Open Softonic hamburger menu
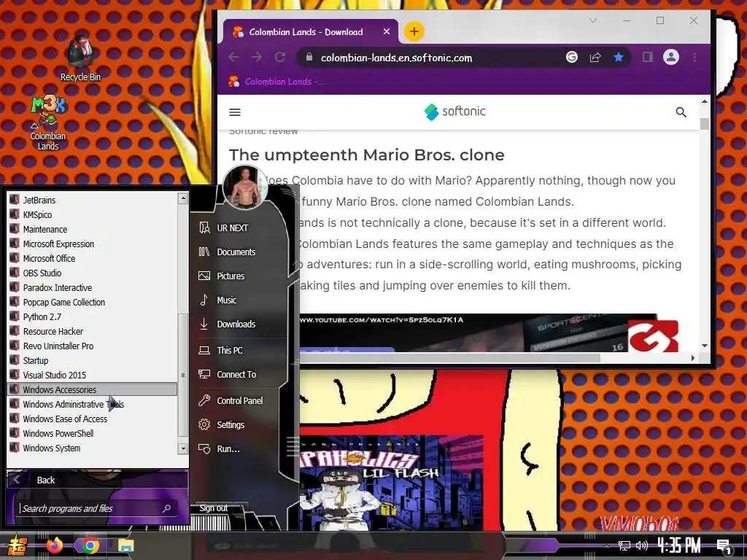This screenshot has height=560, width=747. pos(235,112)
